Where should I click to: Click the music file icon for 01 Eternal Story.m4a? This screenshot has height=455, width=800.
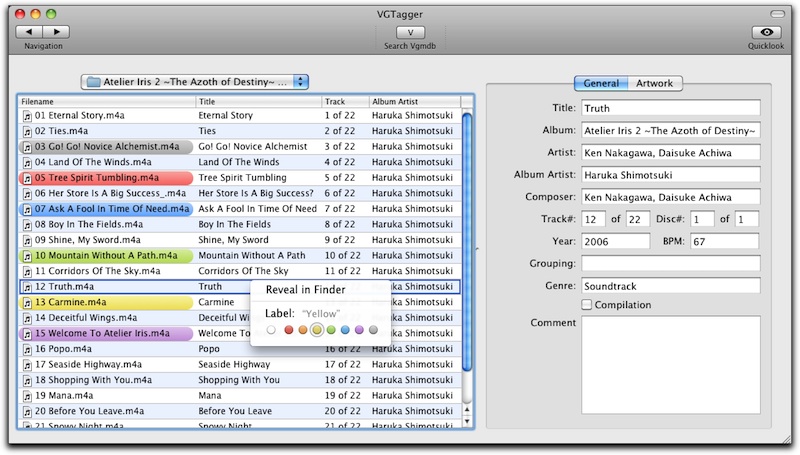(x=27, y=116)
